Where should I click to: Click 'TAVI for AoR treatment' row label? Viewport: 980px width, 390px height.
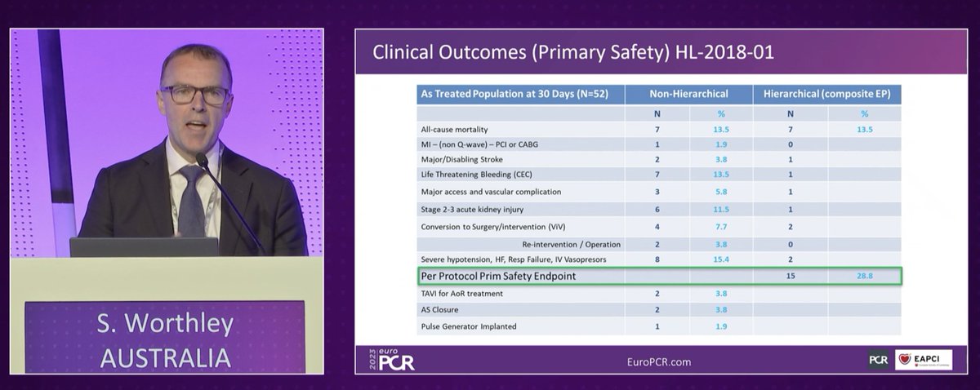coord(461,293)
